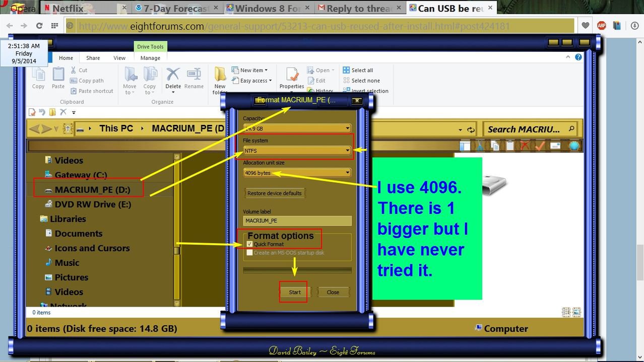Click the red X delete icon on the gold toolbar

click(x=525, y=146)
